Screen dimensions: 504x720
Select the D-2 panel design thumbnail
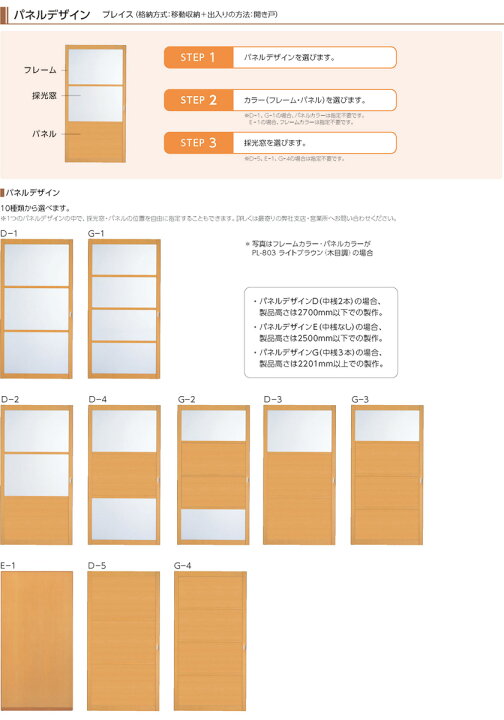pos(37,475)
